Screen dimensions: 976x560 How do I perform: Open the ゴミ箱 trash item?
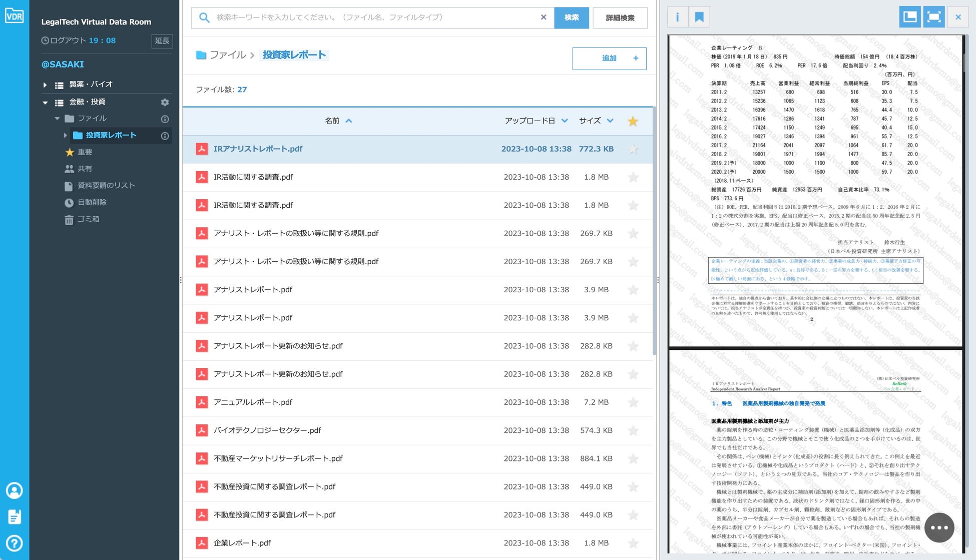(88, 219)
